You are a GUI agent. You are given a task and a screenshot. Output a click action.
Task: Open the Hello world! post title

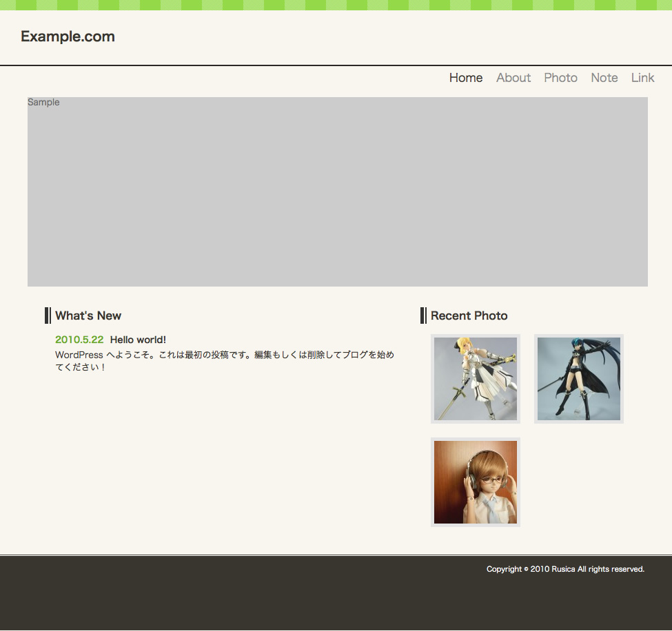coord(138,340)
